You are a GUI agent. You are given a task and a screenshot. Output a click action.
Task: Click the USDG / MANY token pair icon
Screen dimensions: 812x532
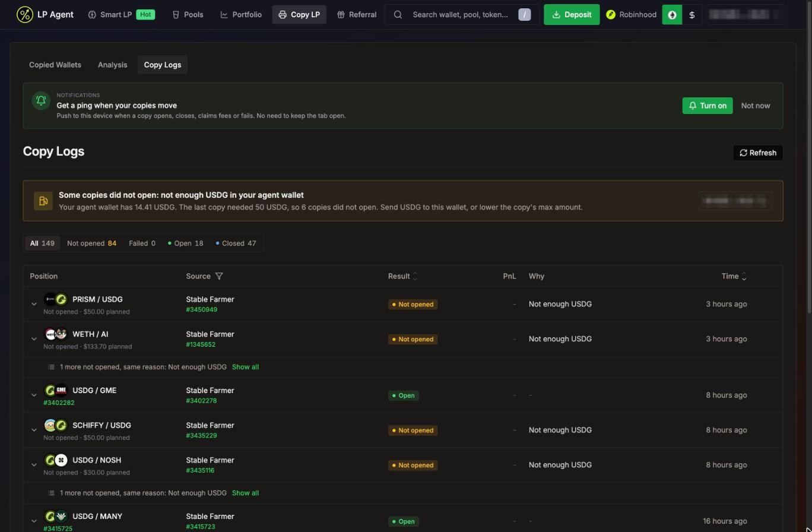point(55,516)
